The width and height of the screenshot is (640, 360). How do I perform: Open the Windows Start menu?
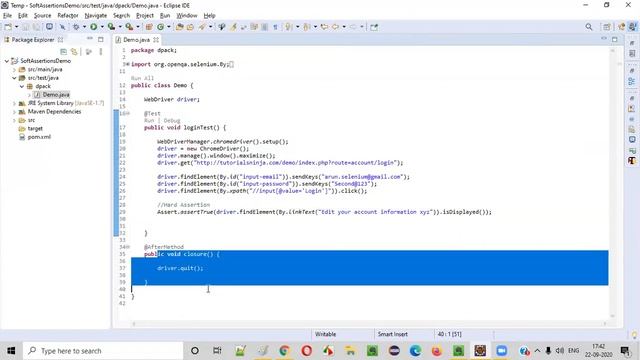pyautogui.click(x=11, y=351)
